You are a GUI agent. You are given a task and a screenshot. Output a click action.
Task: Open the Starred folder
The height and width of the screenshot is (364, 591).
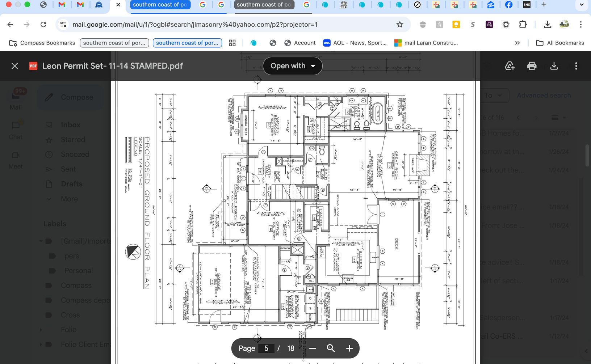[73, 140]
